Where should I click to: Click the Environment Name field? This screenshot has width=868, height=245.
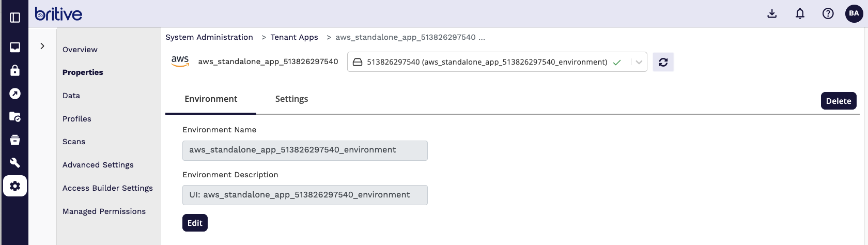(x=305, y=150)
